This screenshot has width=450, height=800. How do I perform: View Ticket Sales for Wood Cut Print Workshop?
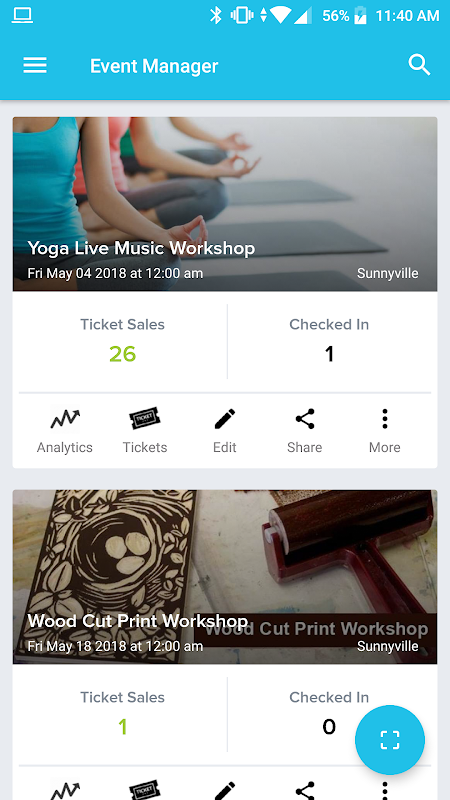pos(122,714)
